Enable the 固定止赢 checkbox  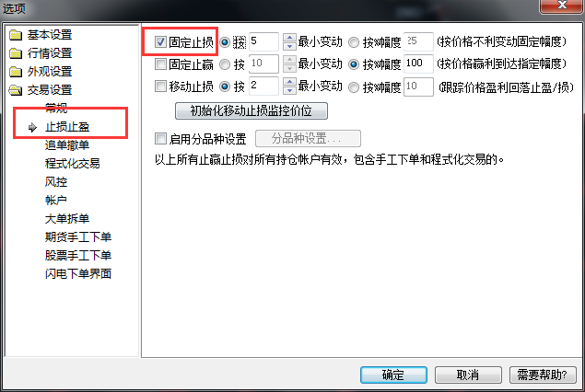(x=160, y=64)
